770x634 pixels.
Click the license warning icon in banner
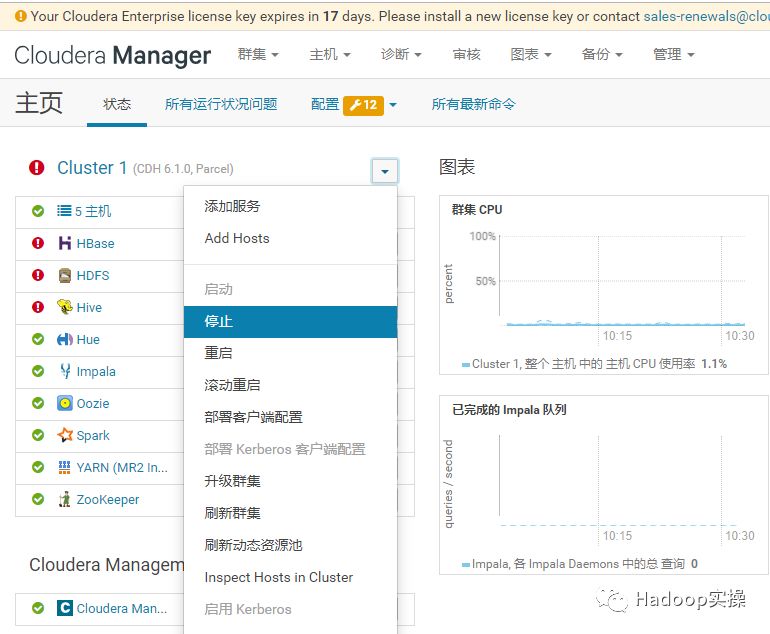coord(21,16)
